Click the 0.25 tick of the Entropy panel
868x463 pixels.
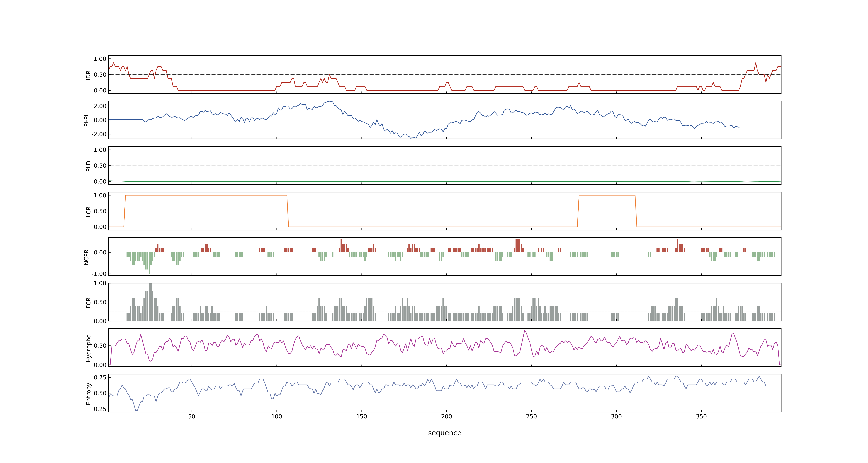tap(100, 409)
